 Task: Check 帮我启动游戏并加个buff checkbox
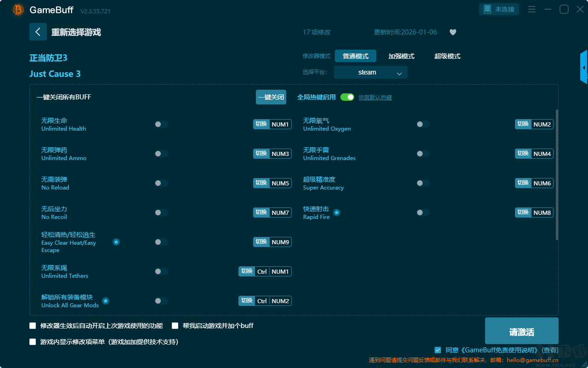pyautogui.click(x=175, y=326)
